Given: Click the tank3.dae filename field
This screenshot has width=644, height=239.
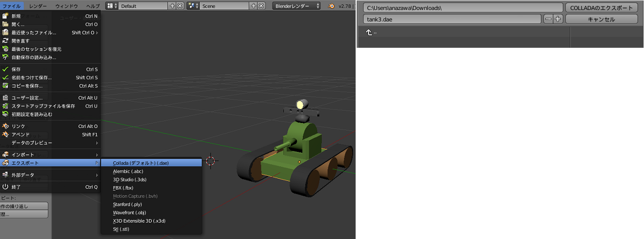Looking at the screenshot, I should coord(452,19).
